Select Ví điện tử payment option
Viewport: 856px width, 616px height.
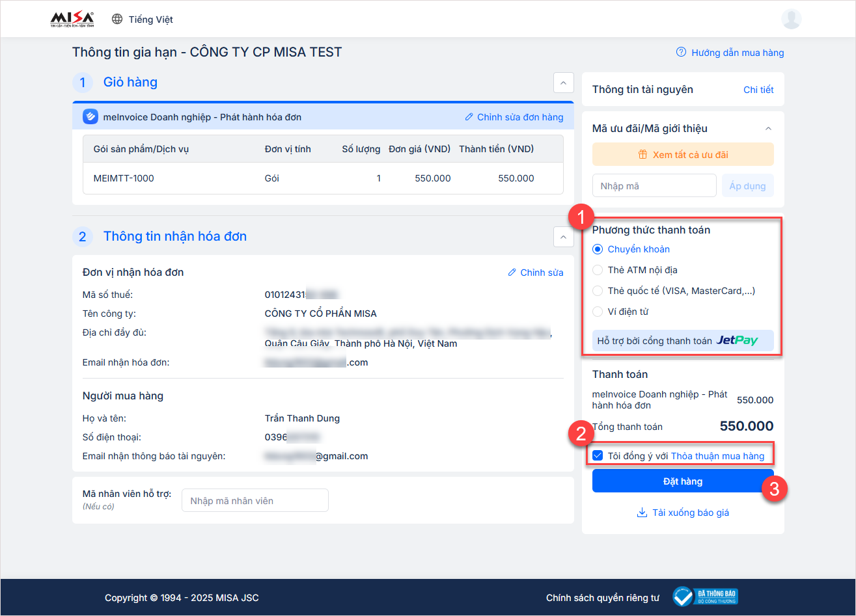click(598, 312)
